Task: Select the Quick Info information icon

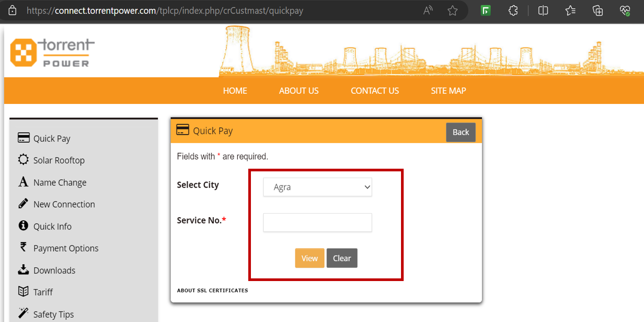Action: click(x=23, y=226)
